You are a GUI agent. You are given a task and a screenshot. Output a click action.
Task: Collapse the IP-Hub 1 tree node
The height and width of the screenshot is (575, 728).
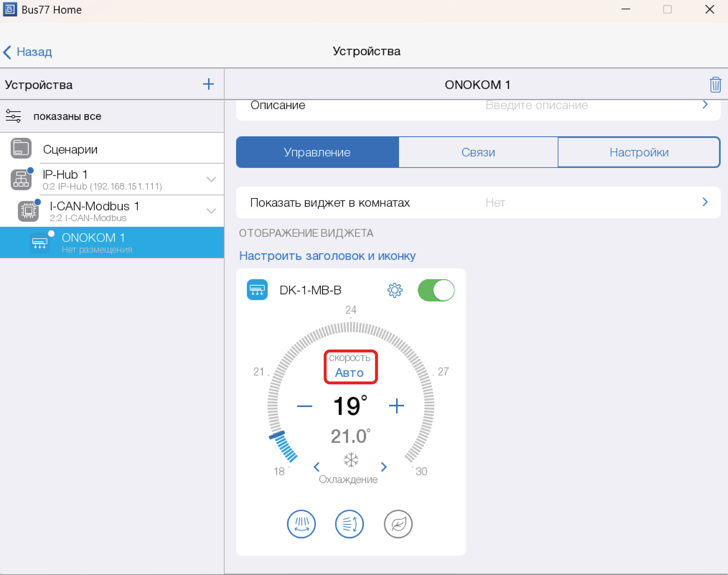tap(211, 180)
